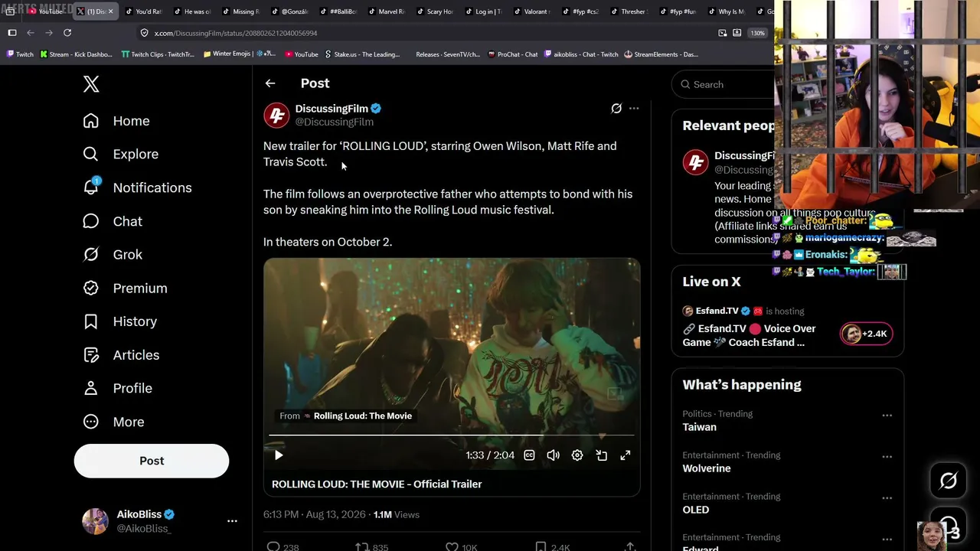The height and width of the screenshot is (551, 980).
Task: Close the active X browser tab
Action: click(x=111, y=11)
